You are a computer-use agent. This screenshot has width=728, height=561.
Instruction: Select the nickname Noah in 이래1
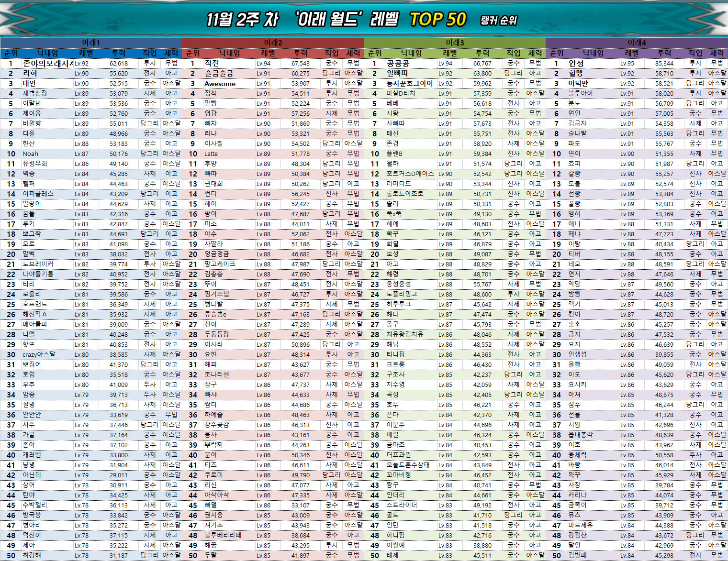pos(30,154)
